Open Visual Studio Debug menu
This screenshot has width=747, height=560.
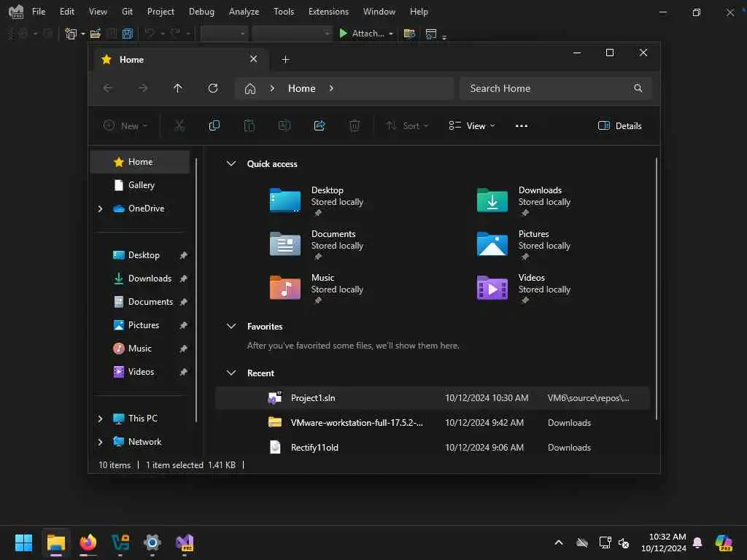click(201, 12)
